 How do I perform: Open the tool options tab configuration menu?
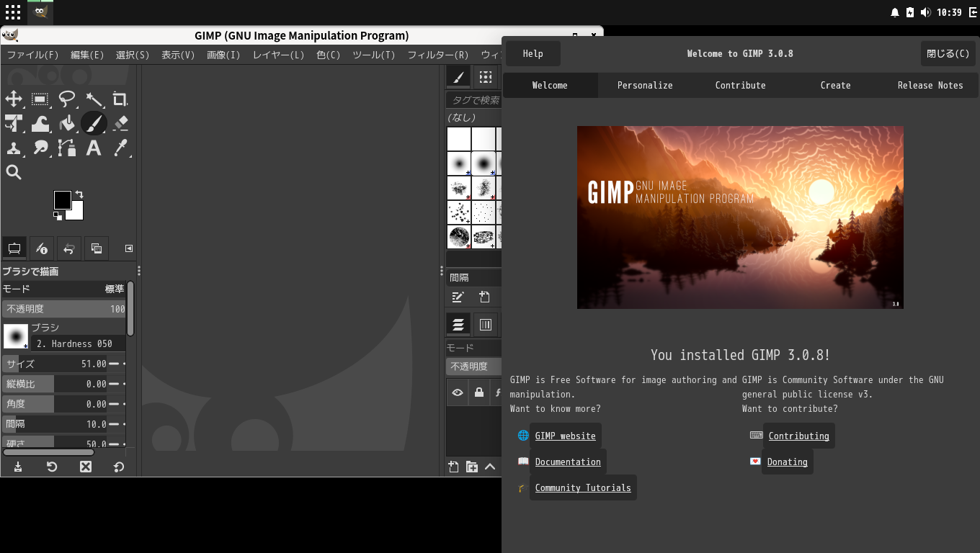[x=129, y=248]
